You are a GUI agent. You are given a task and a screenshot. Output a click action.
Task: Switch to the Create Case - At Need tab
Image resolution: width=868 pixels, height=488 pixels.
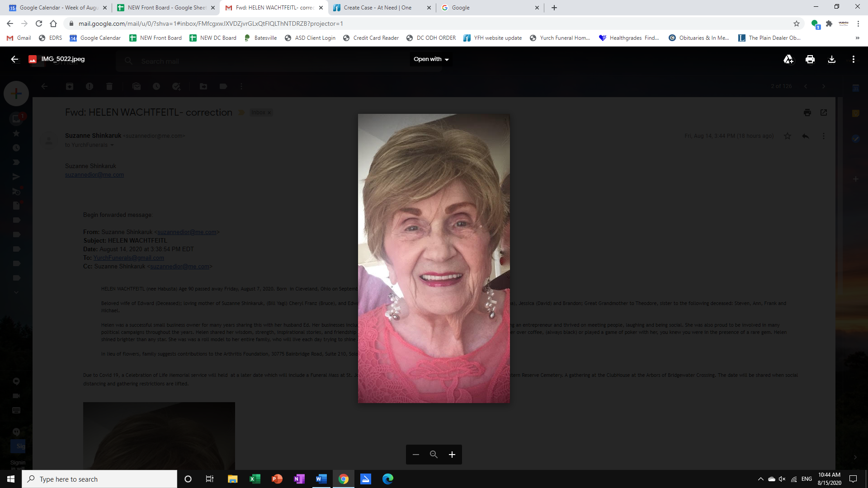(x=377, y=8)
